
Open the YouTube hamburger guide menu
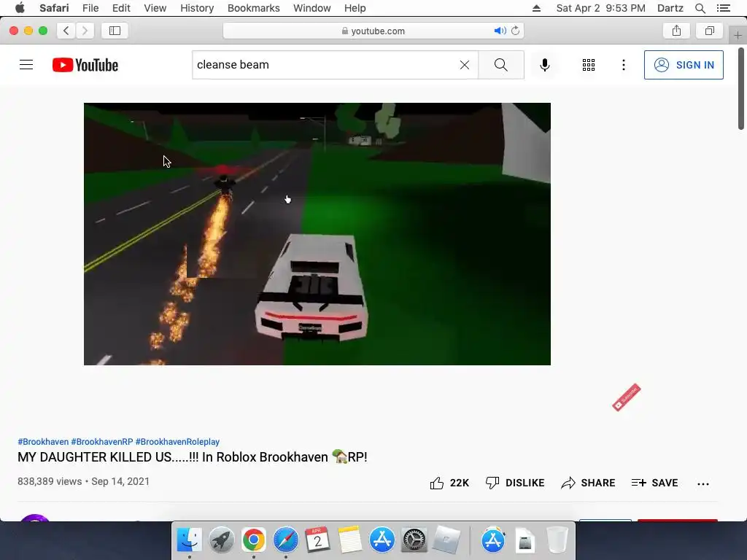[26, 65]
